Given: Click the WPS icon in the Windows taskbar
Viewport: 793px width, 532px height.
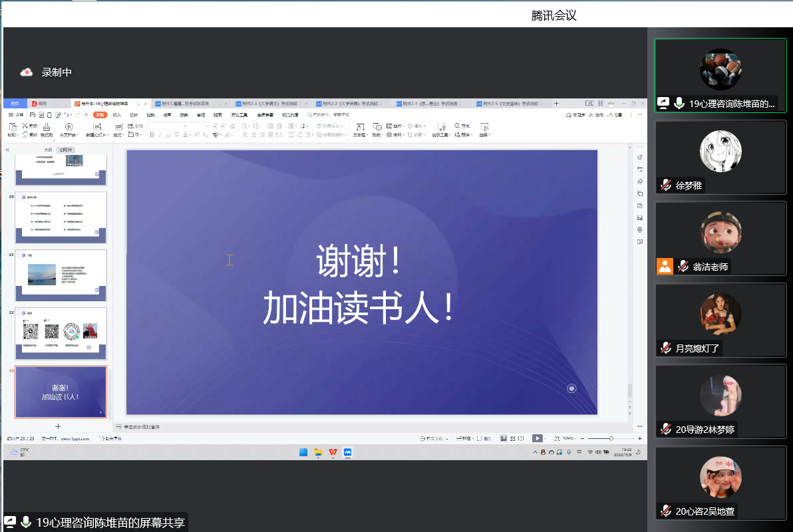Looking at the screenshot, I should tap(333, 452).
